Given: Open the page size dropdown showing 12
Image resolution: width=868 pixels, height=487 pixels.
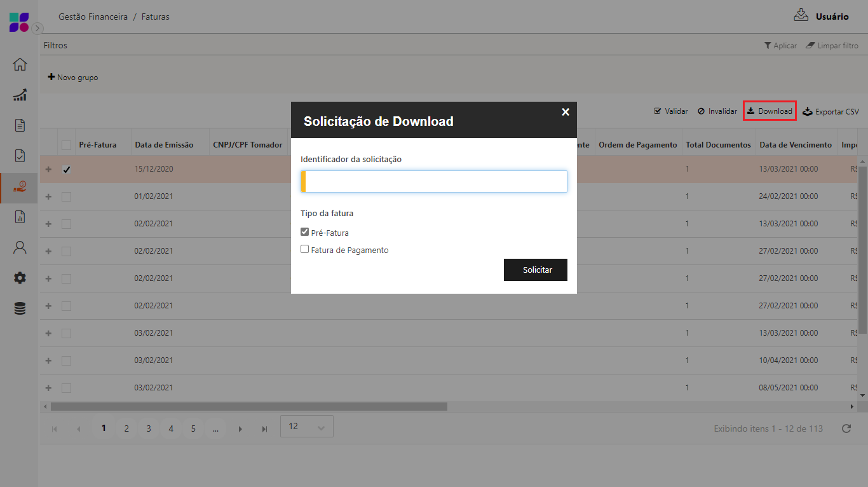Looking at the screenshot, I should (x=306, y=427).
